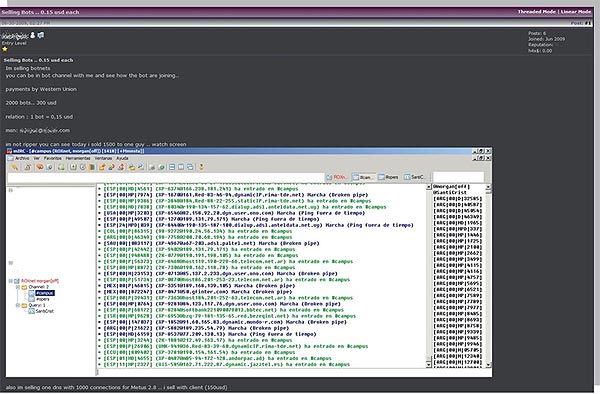
Task: Select #opers channel in tree
Action: [43, 299]
